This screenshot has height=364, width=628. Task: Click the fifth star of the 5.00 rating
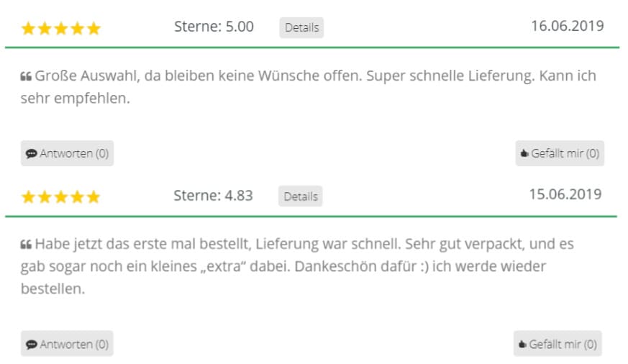[94, 29]
